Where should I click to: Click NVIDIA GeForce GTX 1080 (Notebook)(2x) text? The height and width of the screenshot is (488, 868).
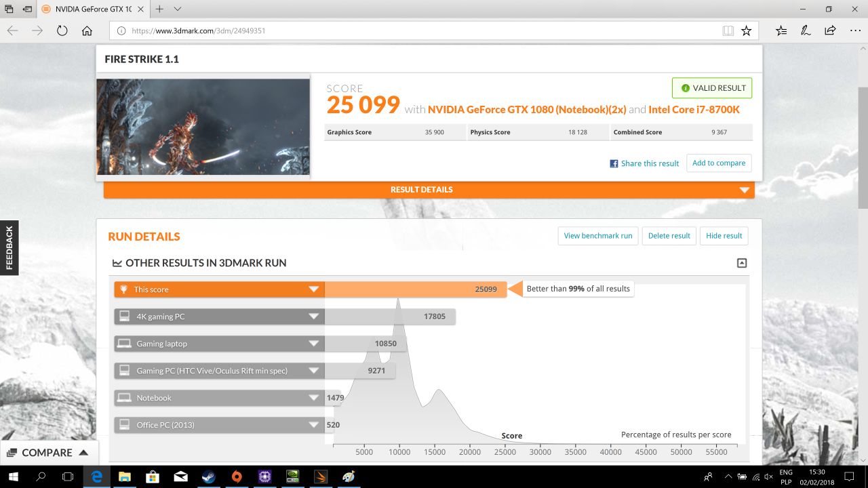coord(527,110)
